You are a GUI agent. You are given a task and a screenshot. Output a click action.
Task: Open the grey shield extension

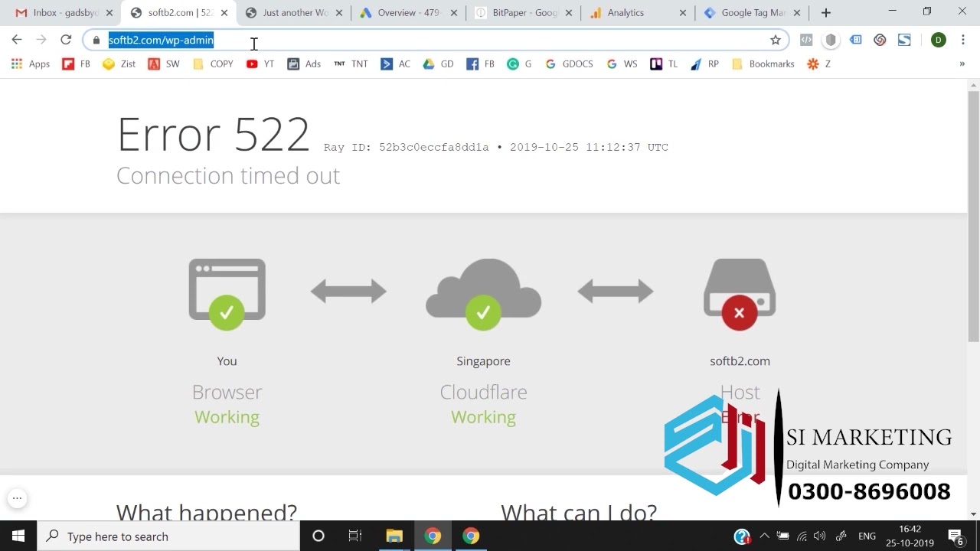coord(831,40)
